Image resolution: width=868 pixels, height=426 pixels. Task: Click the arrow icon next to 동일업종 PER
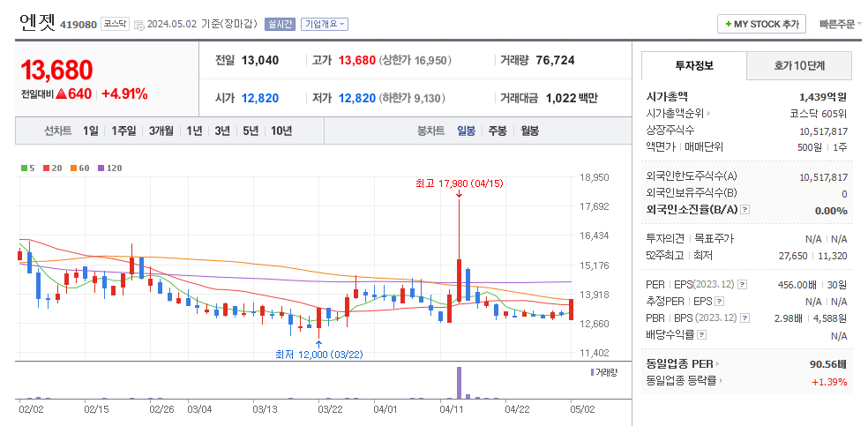pos(717,364)
